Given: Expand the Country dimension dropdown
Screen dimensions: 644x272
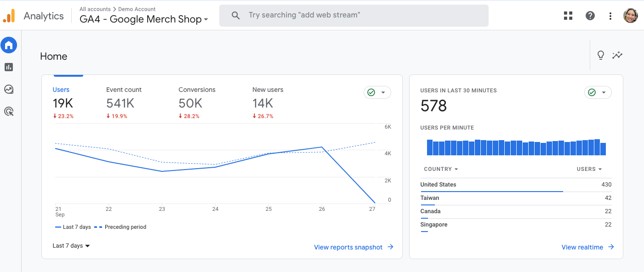Looking at the screenshot, I should click(441, 169).
